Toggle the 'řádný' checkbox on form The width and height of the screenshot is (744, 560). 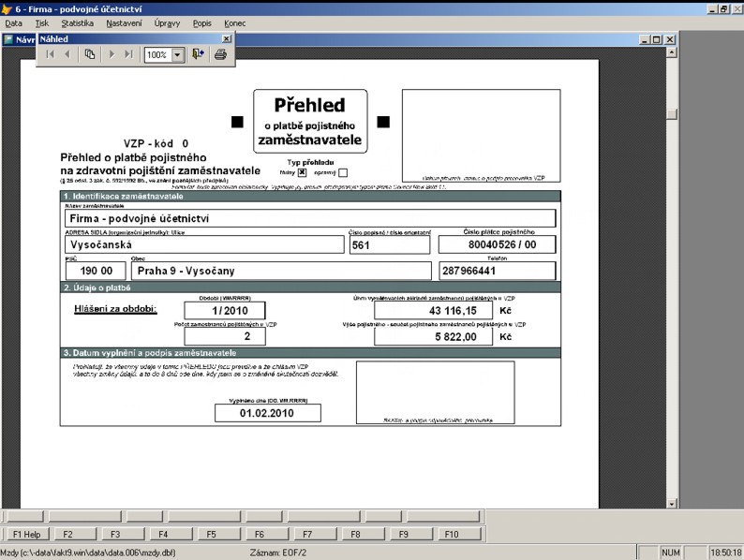(x=303, y=172)
